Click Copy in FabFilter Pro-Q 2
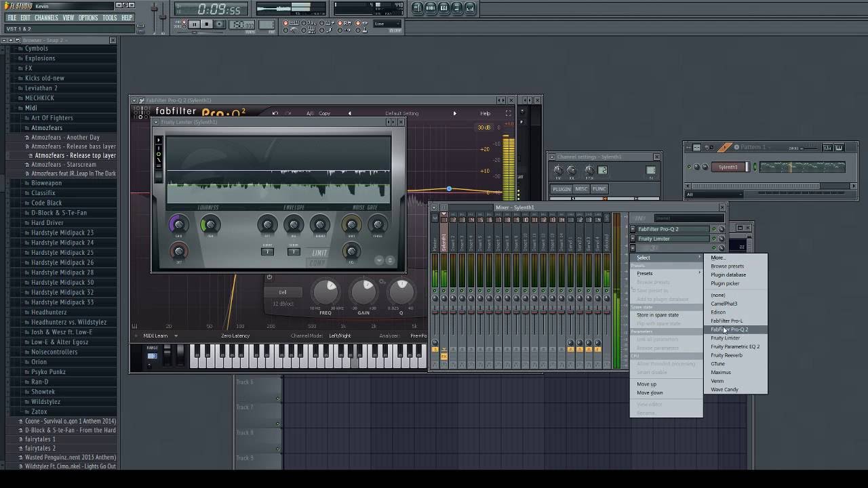Viewport: 868px width, 488px height. coord(324,113)
